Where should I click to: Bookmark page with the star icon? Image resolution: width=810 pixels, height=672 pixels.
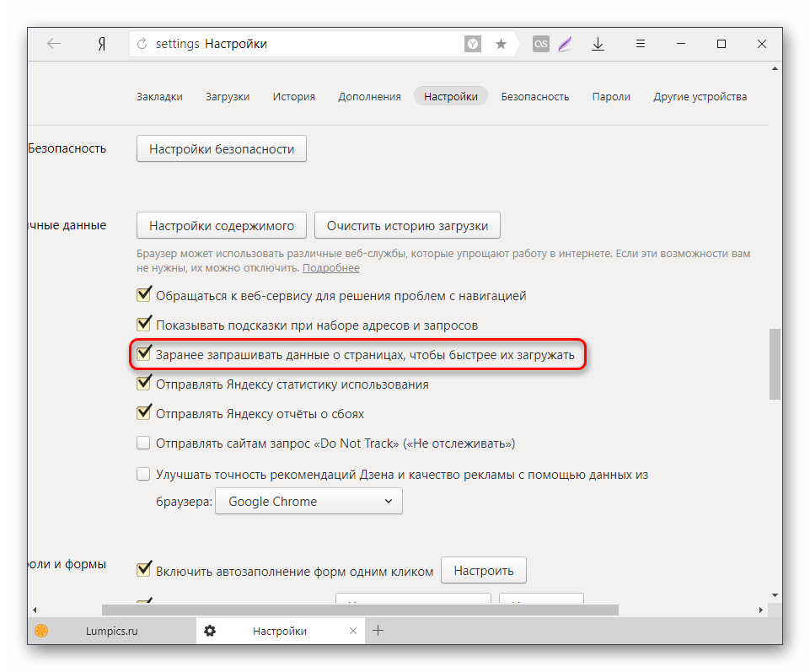tap(501, 44)
